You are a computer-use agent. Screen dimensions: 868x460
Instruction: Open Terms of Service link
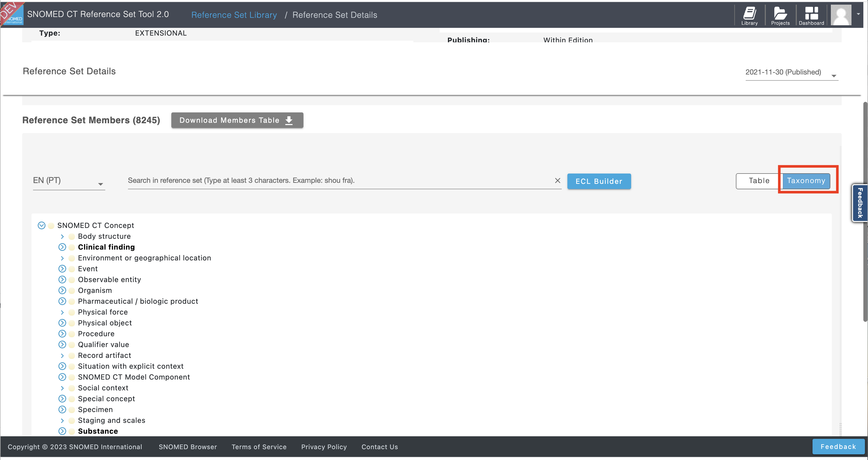(x=259, y=447)
